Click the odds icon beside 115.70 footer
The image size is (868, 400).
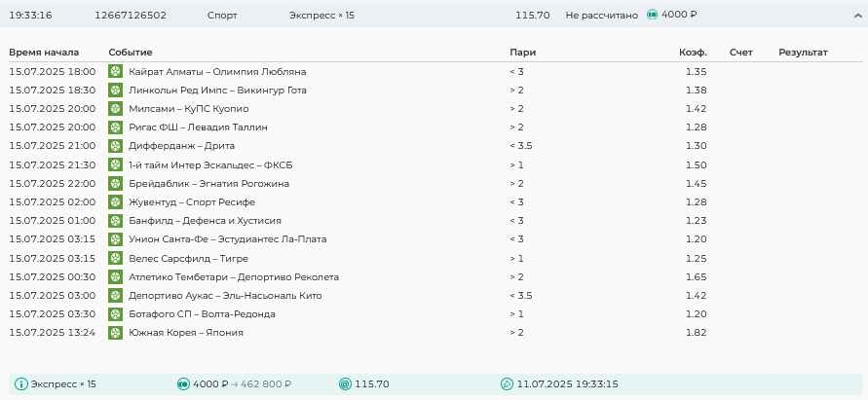(344, 384)
